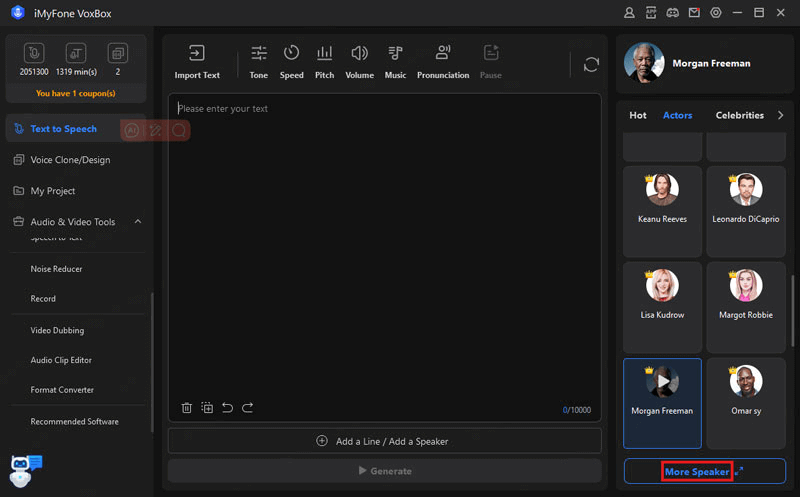
Task: Click the search icon in red overlay
Action: click(x=179, y=131)
